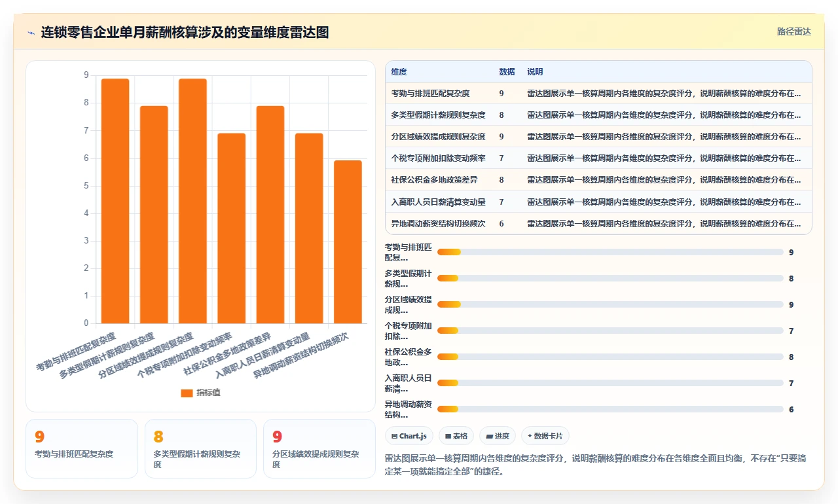Open the 多类型假期计薪规则复杂度 data card

[x=200, y=448]
